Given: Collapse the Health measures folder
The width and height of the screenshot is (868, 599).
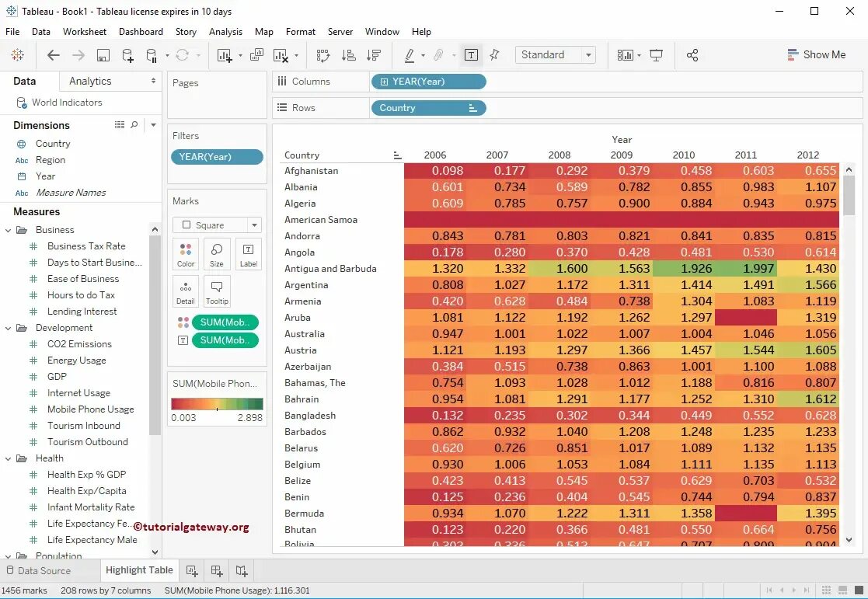Looking at the screenshot, I should pos(9,458).
